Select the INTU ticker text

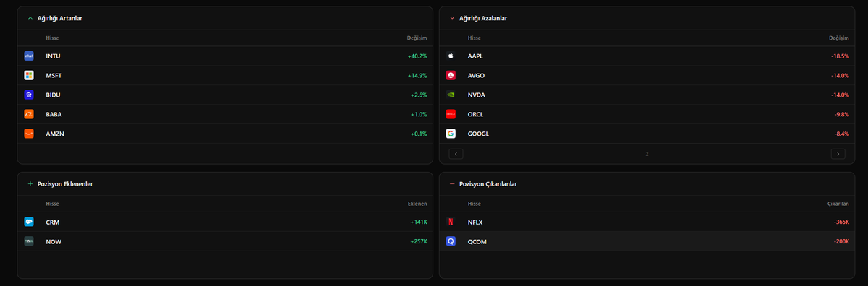[53, 56]
